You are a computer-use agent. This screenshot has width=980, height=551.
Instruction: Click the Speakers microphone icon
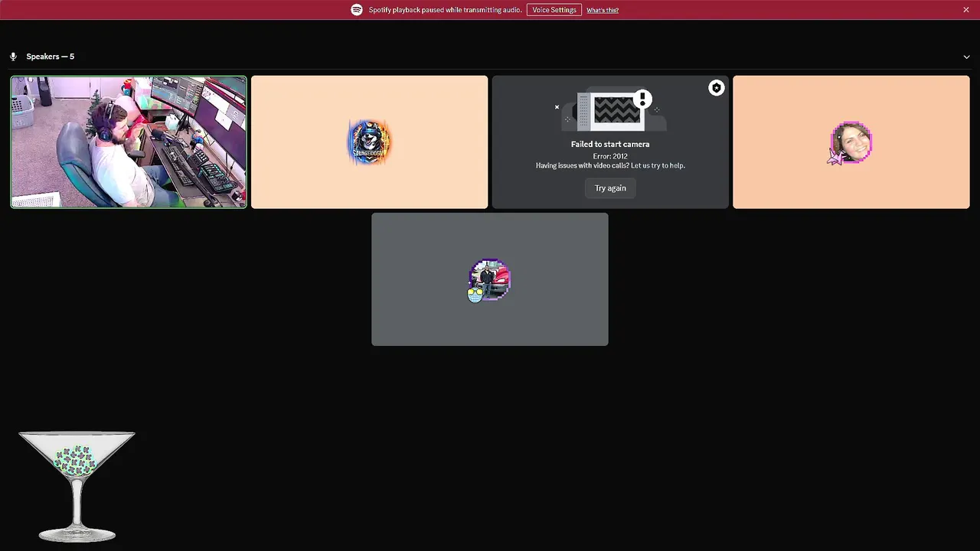tap(13, 57)
